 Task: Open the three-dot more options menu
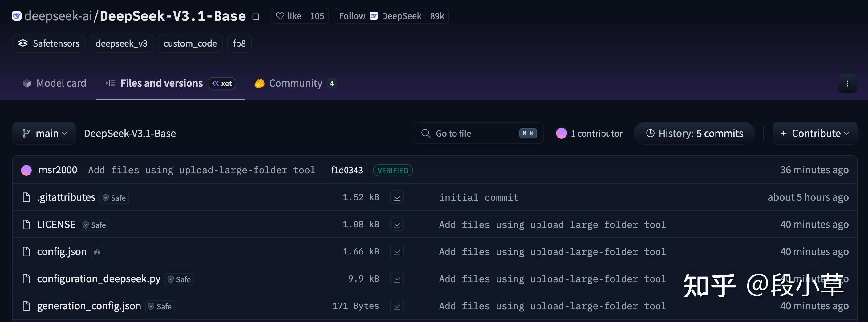coord(847,83)
